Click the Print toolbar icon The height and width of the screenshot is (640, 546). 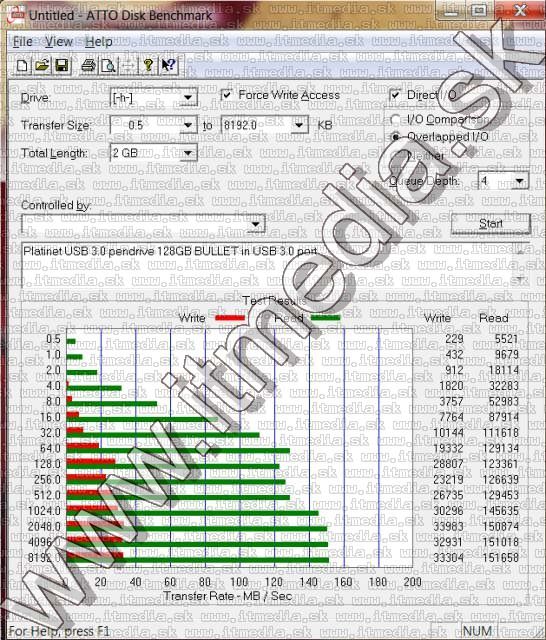click(x=88, y=65)
